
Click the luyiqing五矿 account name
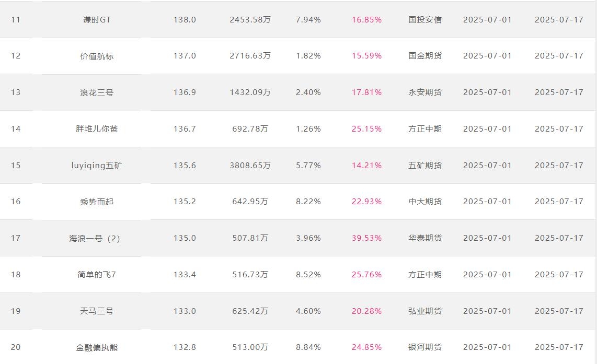pos(97,166)
